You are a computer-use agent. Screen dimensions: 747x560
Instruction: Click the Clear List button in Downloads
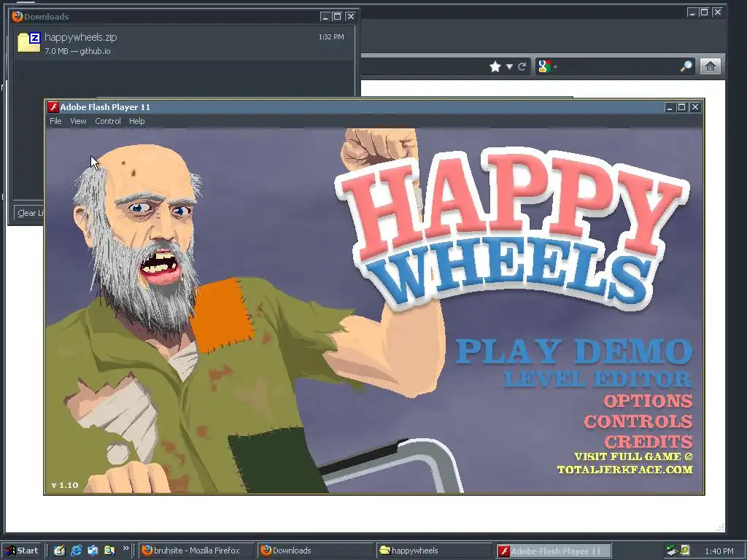pos(28,213)
